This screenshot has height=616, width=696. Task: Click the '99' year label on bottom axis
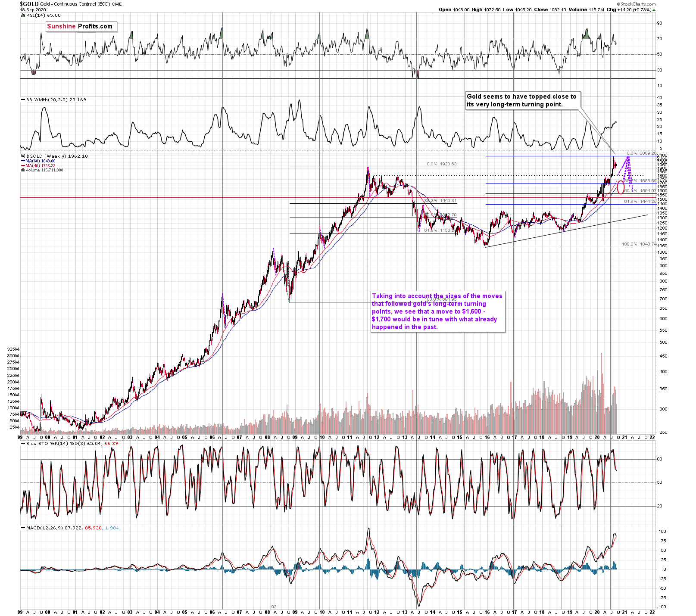point(20,612)
